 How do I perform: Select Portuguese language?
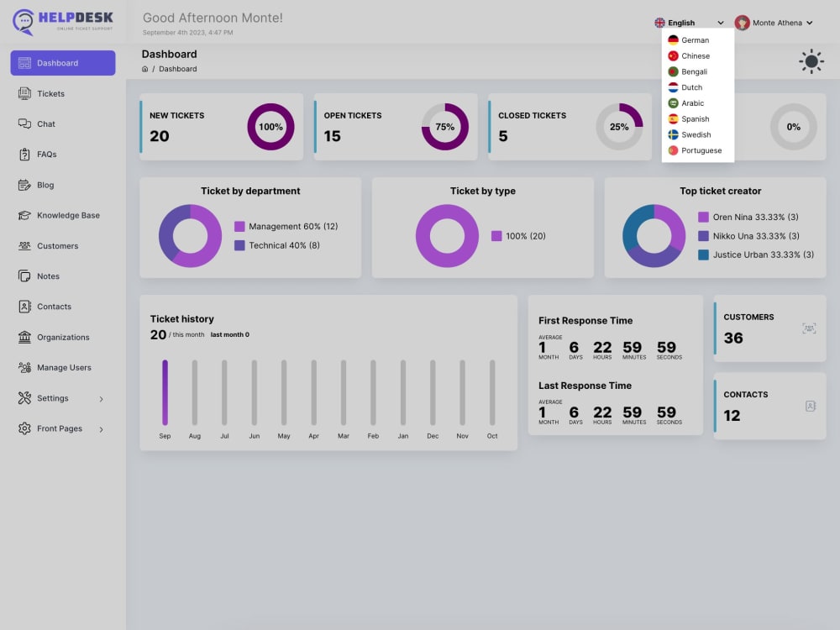697,150
